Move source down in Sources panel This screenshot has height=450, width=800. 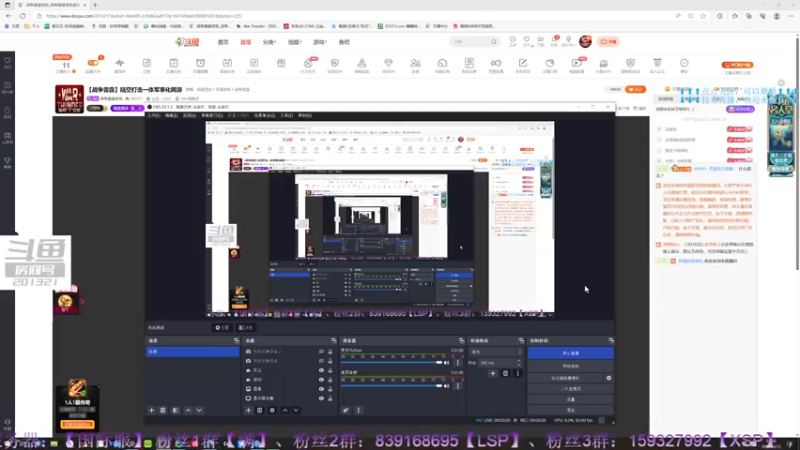[x=296, y=410]
